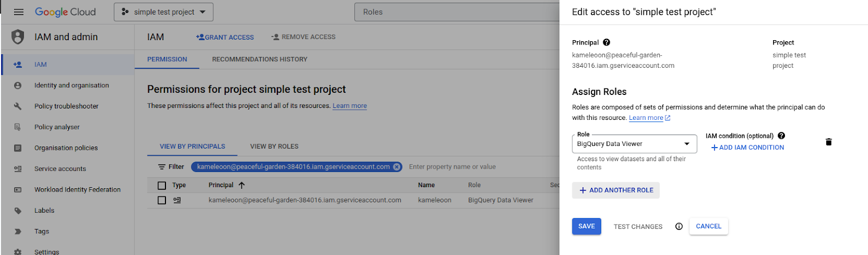Select VIEW BY PRINCIPALS tab
The height and width of the screenshot is (255, 868).
tap(193, 146)
